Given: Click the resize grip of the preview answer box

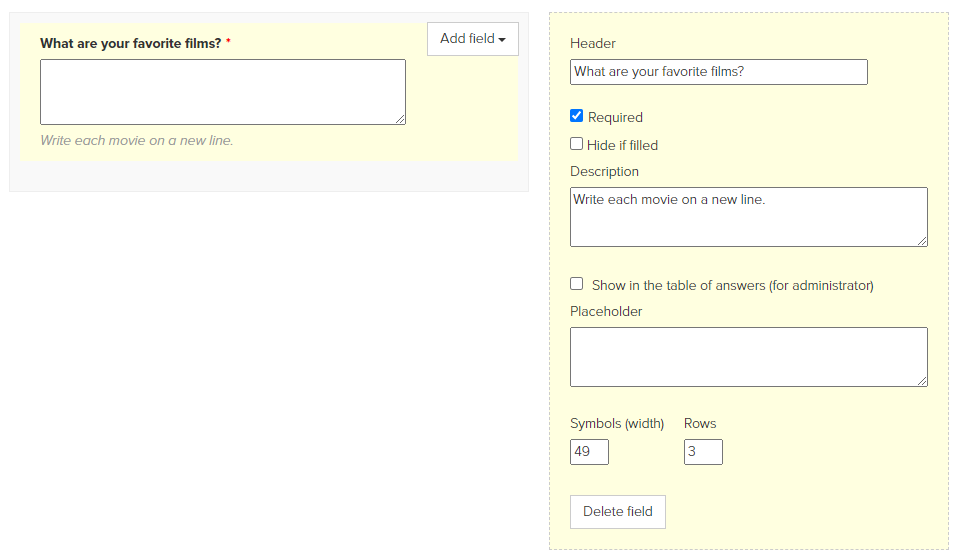Looking at the screenshot, I should [400, 119].
